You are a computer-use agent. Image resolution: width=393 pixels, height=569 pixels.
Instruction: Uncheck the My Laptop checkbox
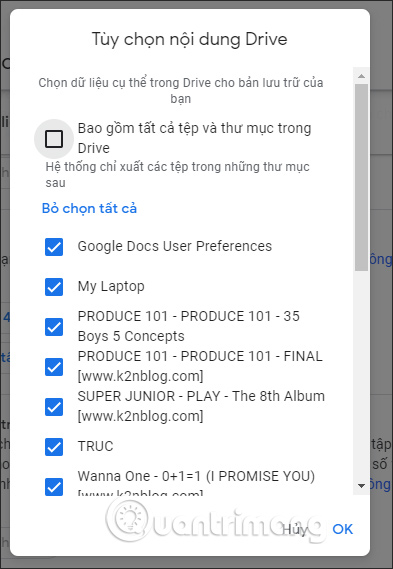(x=54, y=287)
